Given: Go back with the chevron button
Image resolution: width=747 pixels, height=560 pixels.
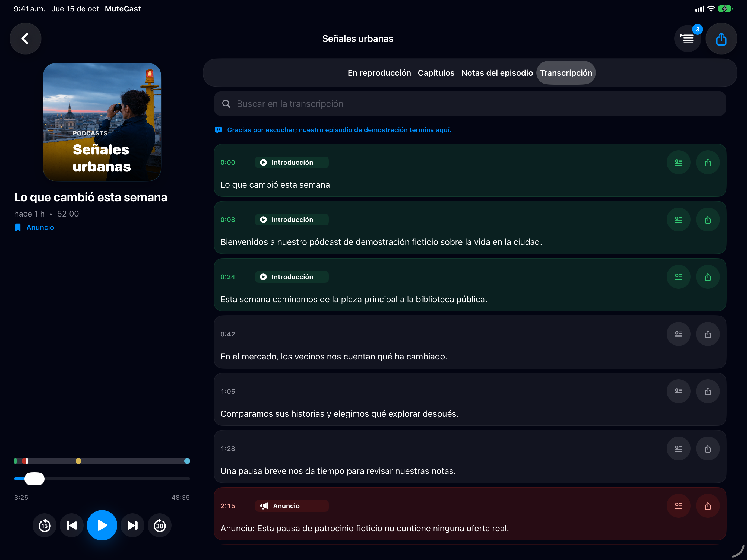Looking at the screenshot, I should coord(25,39).
